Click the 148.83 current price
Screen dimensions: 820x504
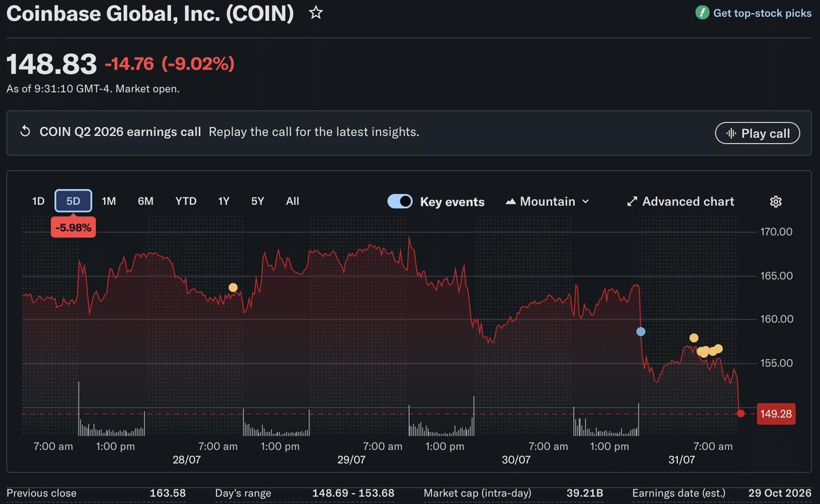(52, 65)
